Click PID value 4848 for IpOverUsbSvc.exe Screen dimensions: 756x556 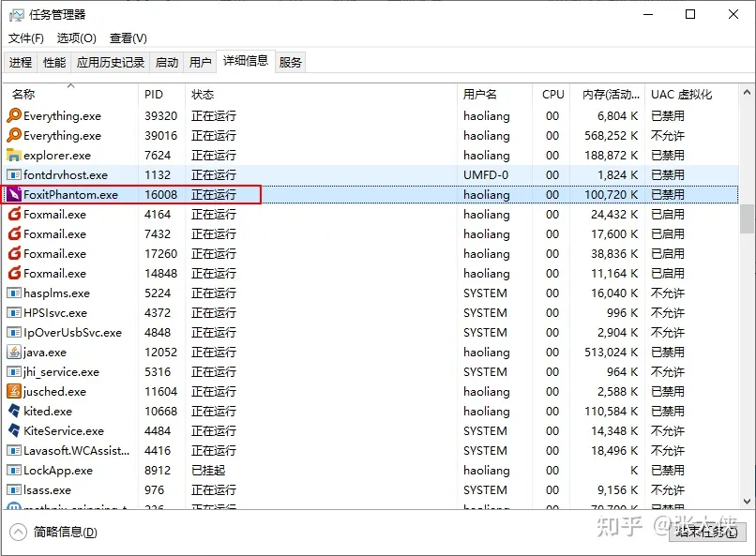point(158,333)
